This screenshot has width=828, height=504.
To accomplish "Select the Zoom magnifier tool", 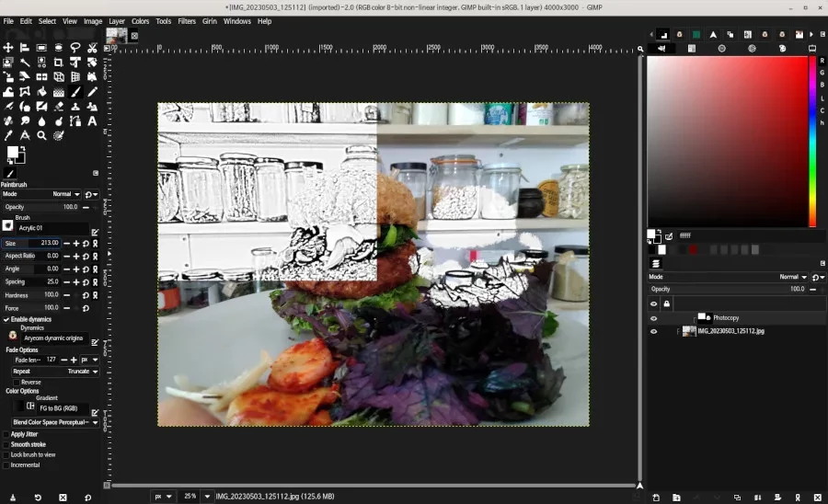I will pyautogui.click(x=41, y=135).
